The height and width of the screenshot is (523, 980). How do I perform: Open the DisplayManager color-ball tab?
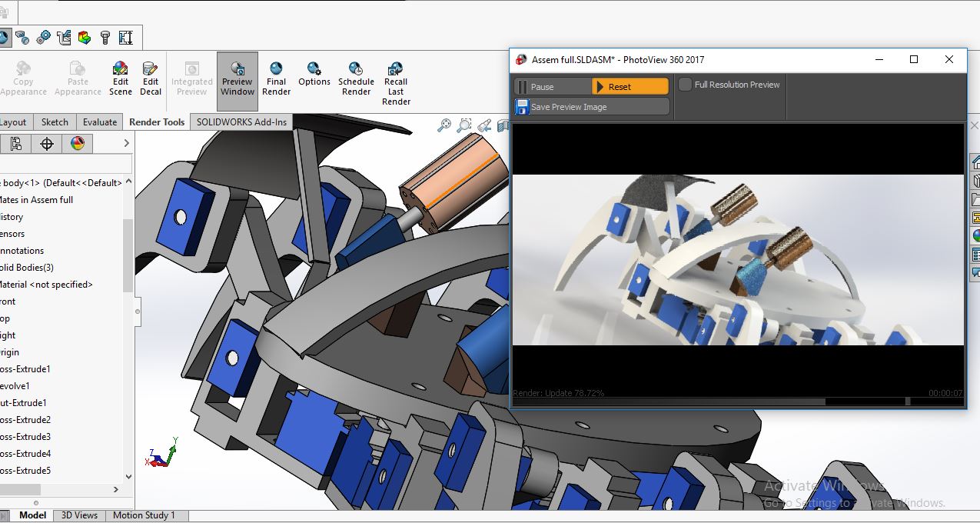point(77,143)
